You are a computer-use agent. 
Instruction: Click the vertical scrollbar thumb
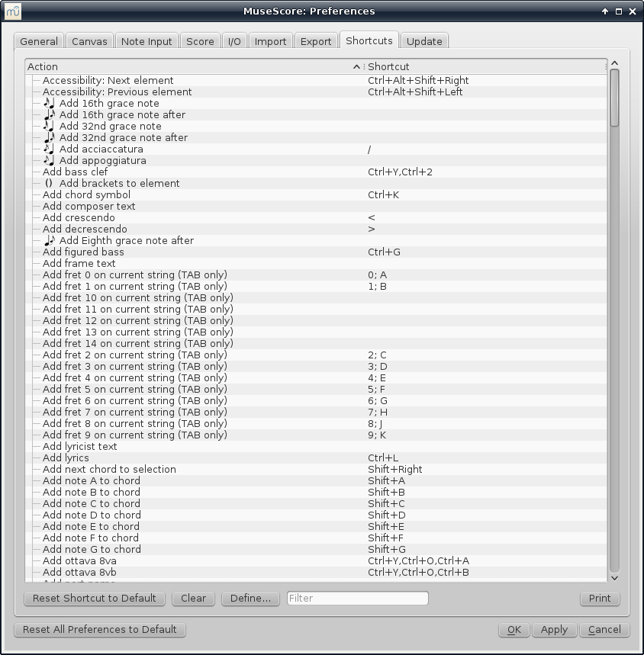click(x=614, y=98)
